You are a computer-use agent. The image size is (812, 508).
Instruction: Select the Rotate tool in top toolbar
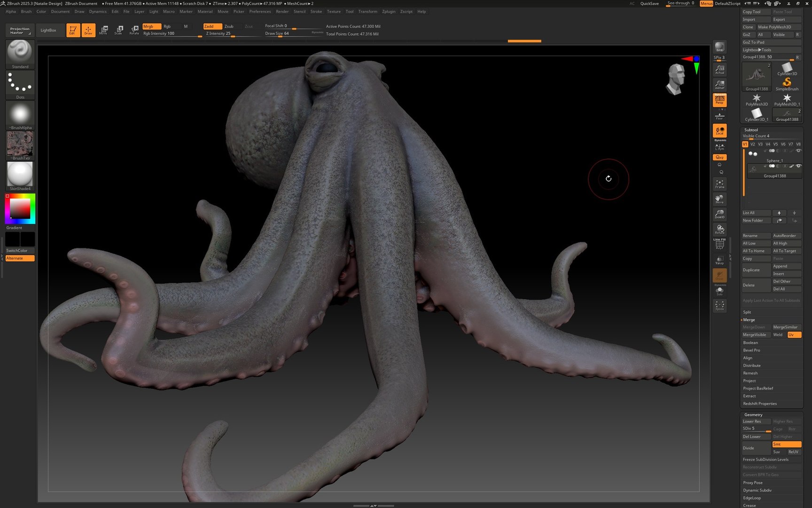(134, 30)
